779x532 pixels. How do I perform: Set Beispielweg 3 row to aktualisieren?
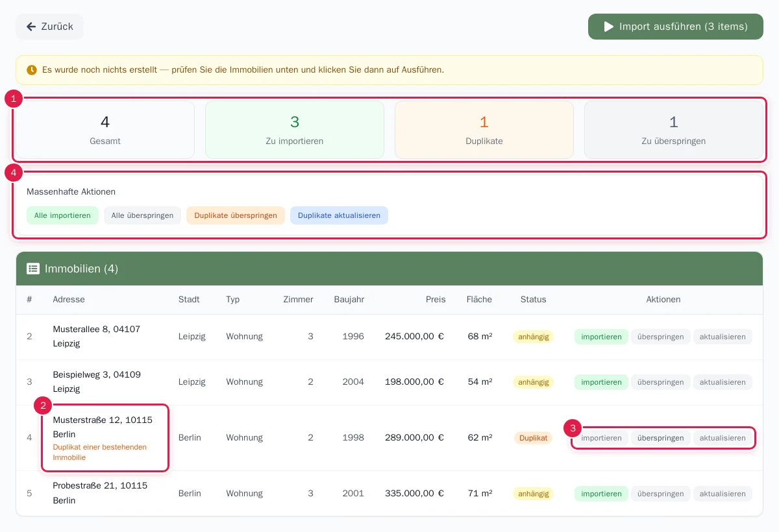click(723, 382)
